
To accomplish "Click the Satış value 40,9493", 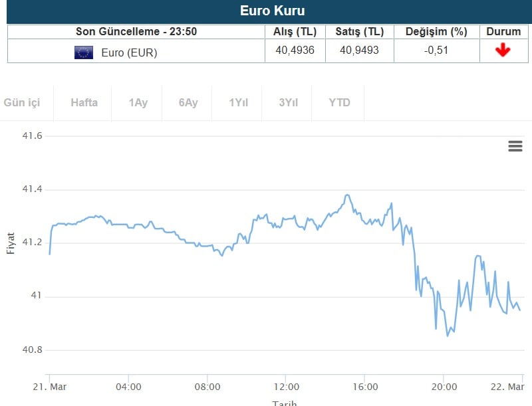I will coord(359,51).
